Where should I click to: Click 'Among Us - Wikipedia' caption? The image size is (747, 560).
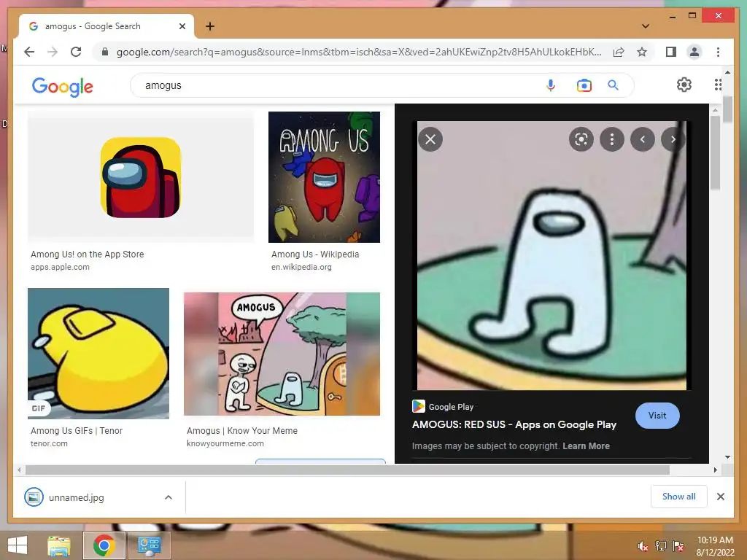pyautogui.click(x=315, y=254)
